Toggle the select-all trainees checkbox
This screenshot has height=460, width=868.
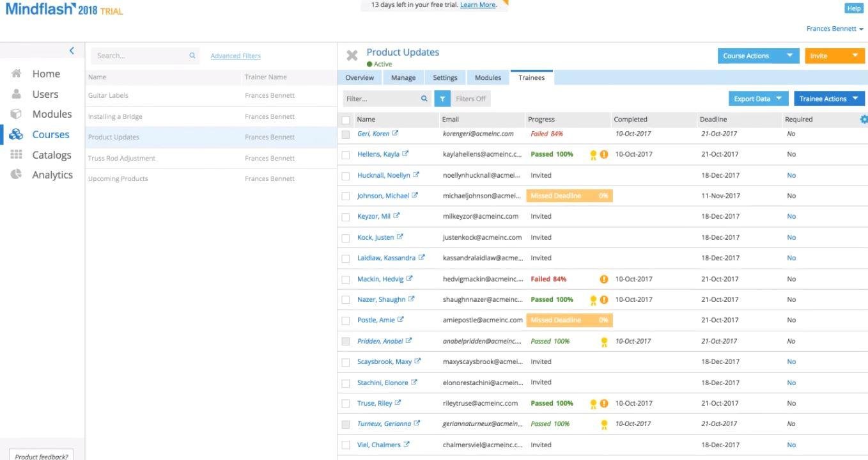tap(346, 120)
